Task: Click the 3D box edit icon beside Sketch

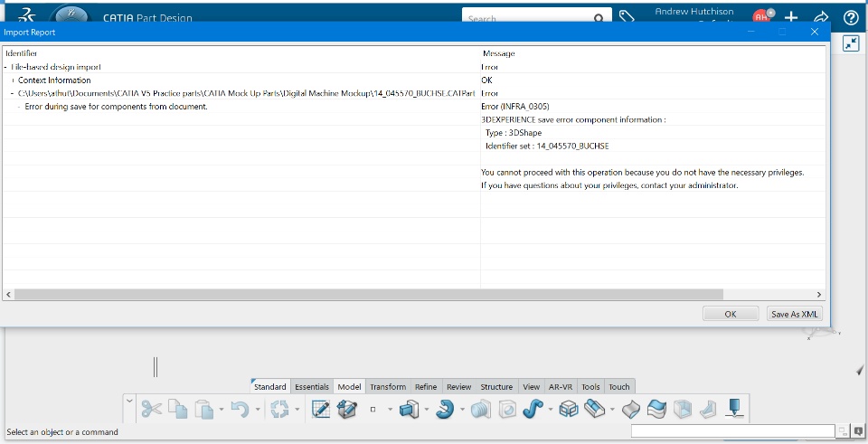Action: [347, 410]
